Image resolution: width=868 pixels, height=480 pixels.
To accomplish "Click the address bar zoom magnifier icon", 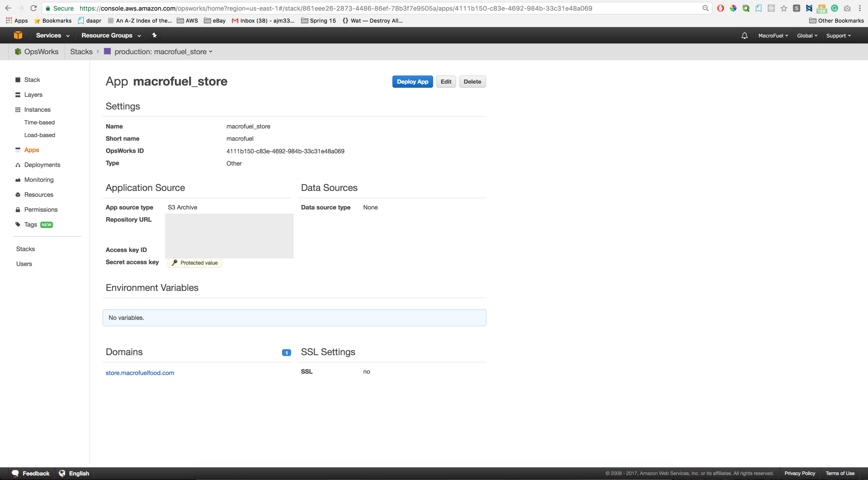I will (x=705, y=8).
